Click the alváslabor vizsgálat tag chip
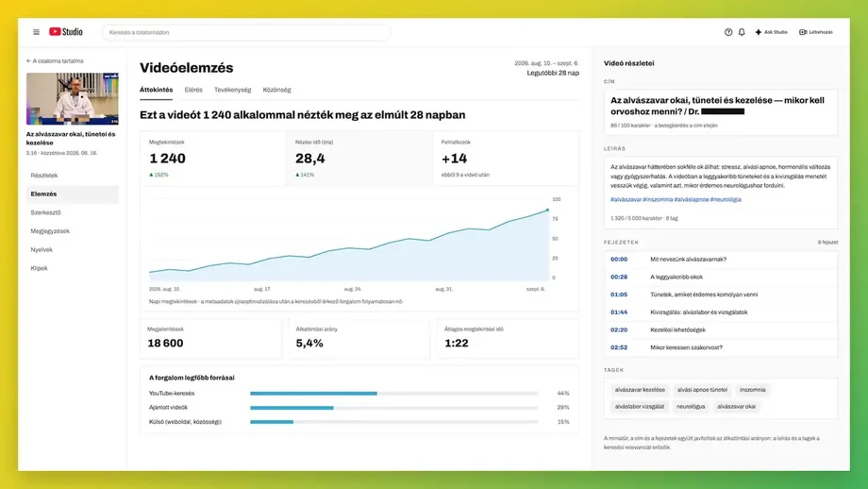The width and height of the screenshot is (868, 489). click(x=640, y=407)
